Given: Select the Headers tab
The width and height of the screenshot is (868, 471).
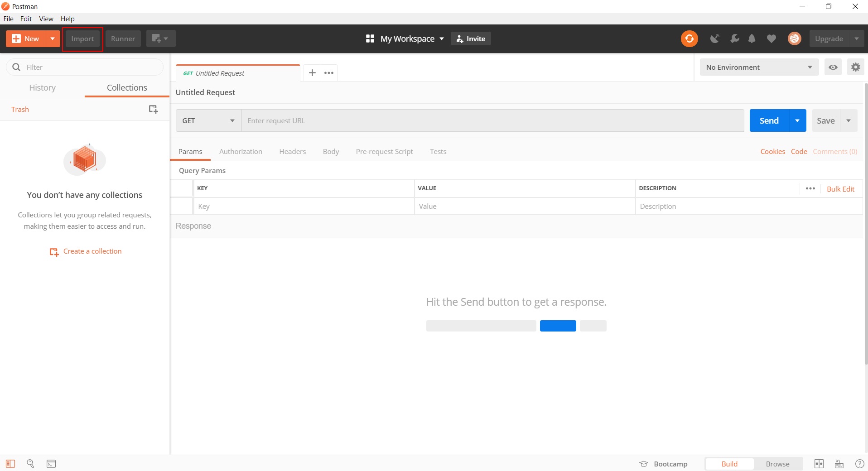Looking at the screenshot, I should 293,151.
